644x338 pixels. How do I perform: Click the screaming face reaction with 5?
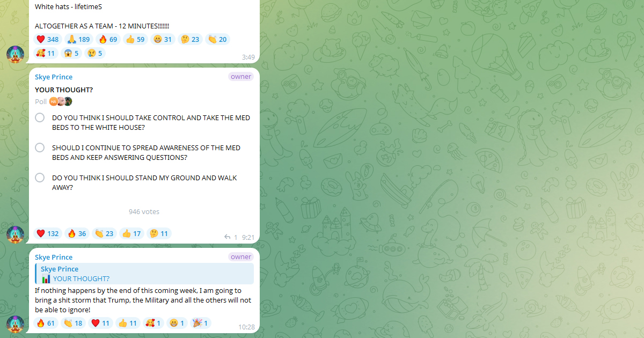71,53
